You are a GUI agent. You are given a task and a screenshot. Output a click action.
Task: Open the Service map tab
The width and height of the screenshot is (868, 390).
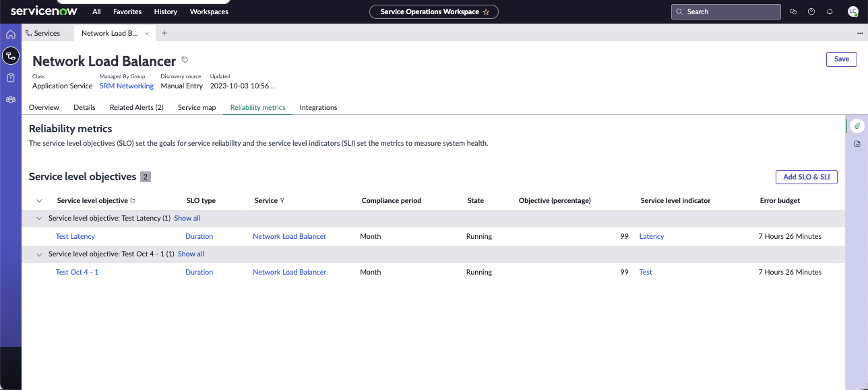click(197, 107)
